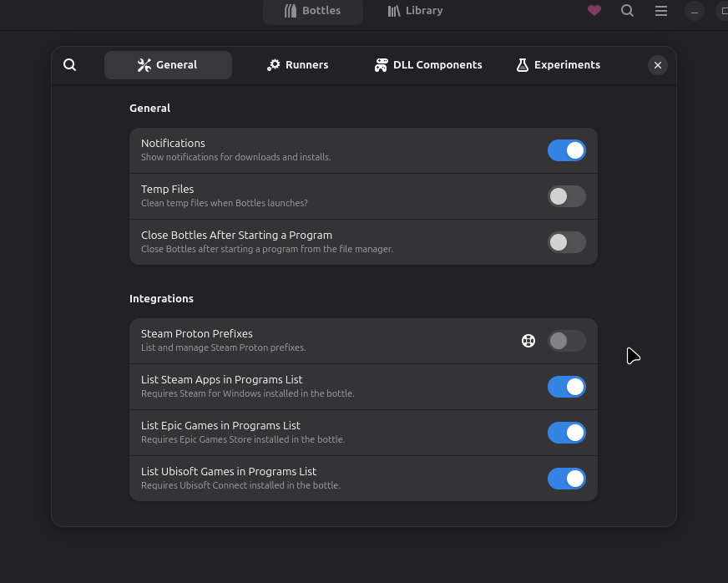The height and width of the screenshot is (583, 728).
Task: Turn off List Epic Games in Programs List
Action: [x=566, y=433]
